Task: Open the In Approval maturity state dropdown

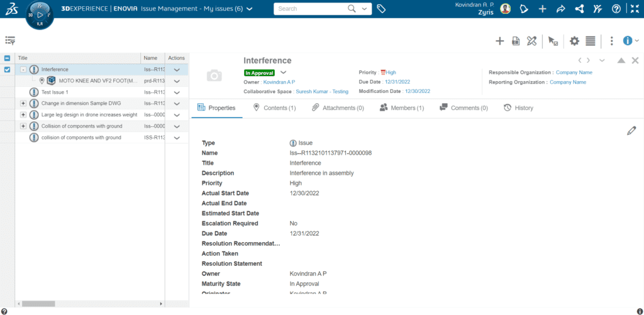Action: (283, 72)
